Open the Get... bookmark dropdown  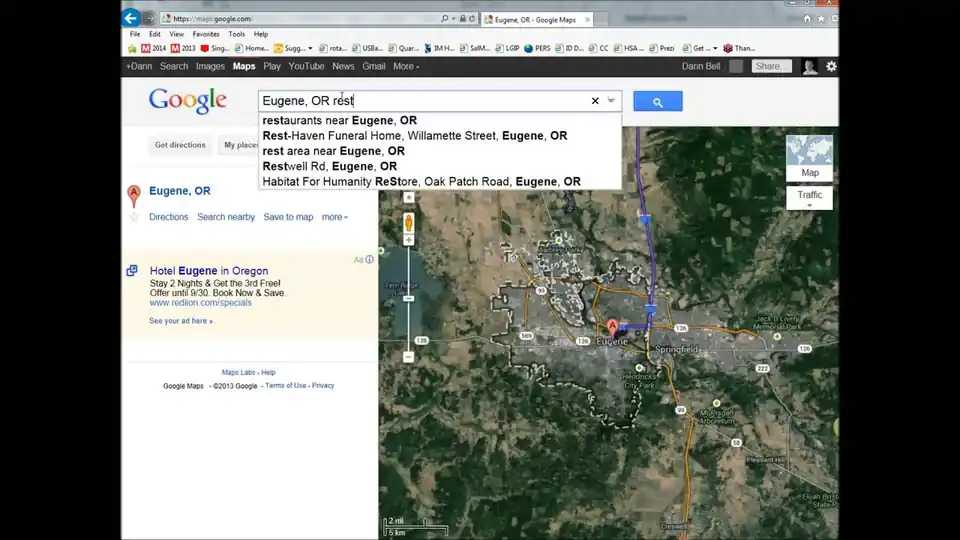coord(714,48)
